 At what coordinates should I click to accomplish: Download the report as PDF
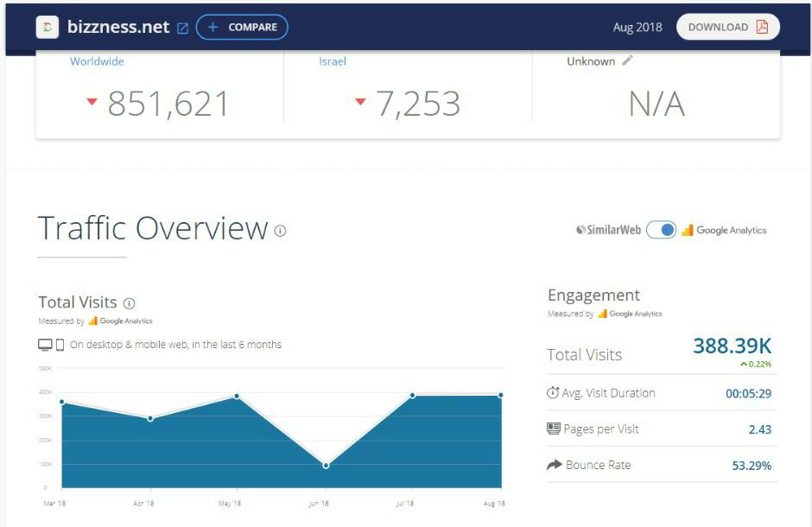[727, 27]
